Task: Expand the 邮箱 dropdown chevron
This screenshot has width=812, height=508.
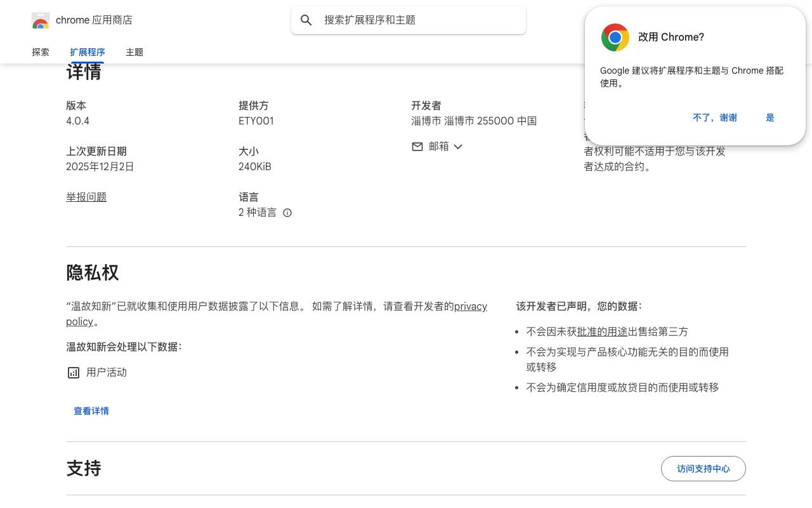Action: point(458,147)
